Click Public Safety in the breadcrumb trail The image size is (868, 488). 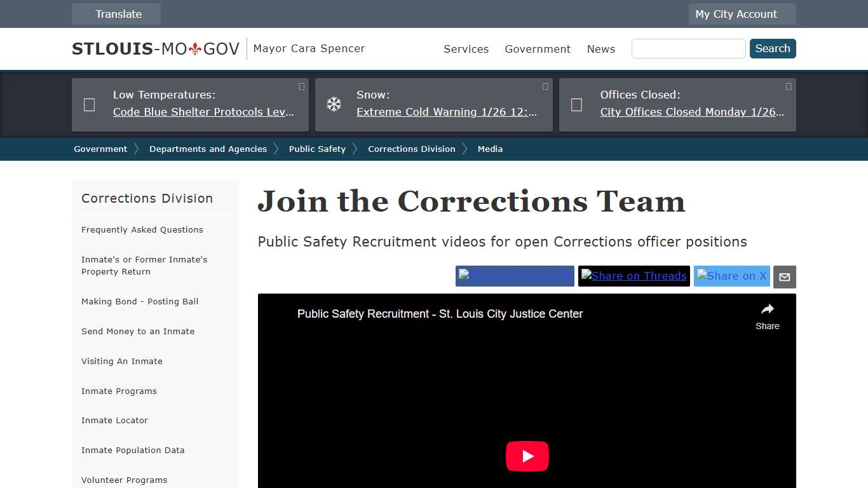(317, 149)
